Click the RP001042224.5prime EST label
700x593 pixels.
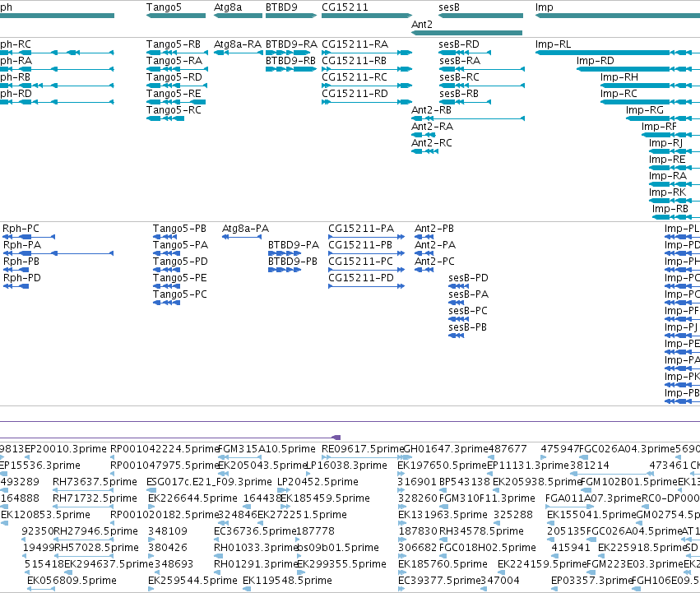(164, 449)
